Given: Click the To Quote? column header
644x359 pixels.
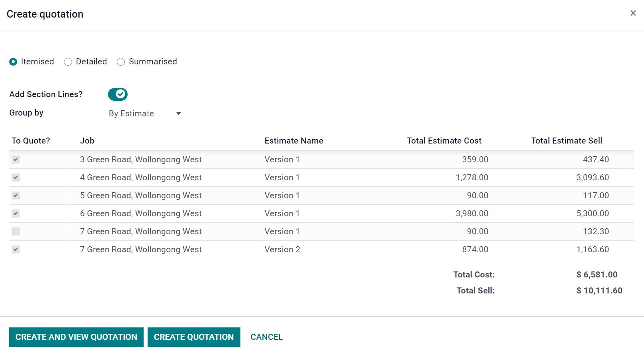Looking at the screenshot, I should [x=31, y=141].
